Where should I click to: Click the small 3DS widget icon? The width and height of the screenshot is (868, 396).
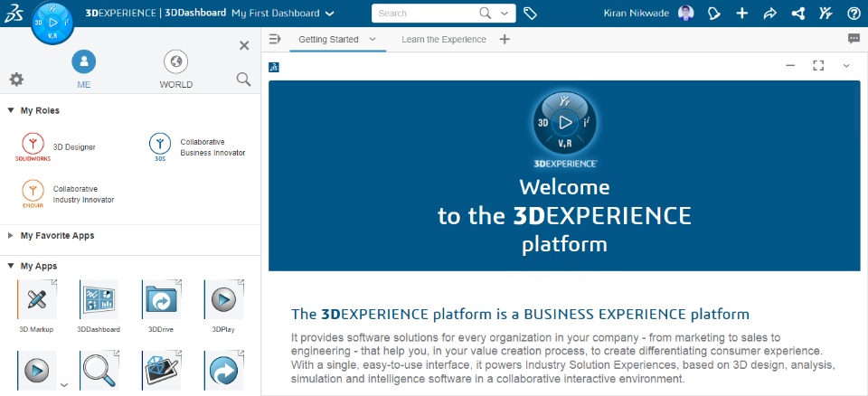pos(273,67)
